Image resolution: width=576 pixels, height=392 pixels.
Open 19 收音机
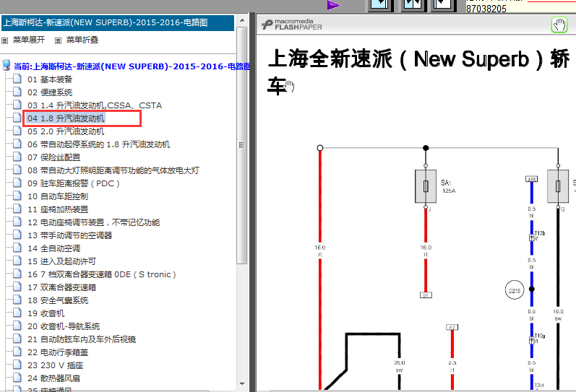(46, 313)
